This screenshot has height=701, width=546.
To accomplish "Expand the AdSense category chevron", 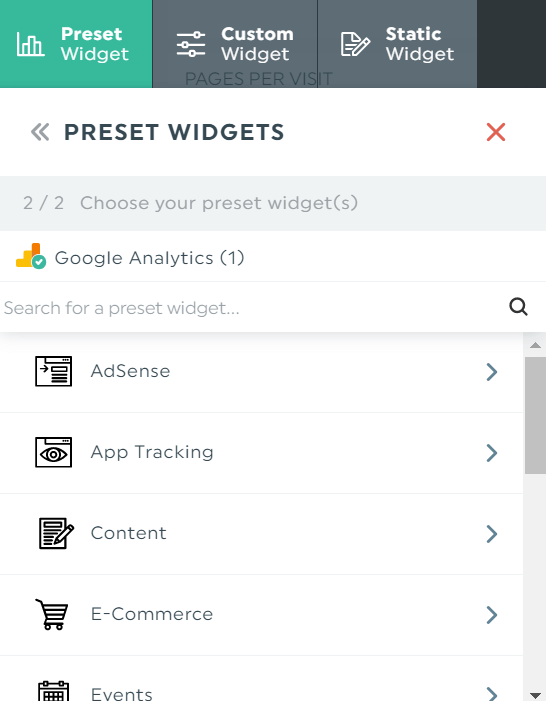I will [x=492, y=372].
